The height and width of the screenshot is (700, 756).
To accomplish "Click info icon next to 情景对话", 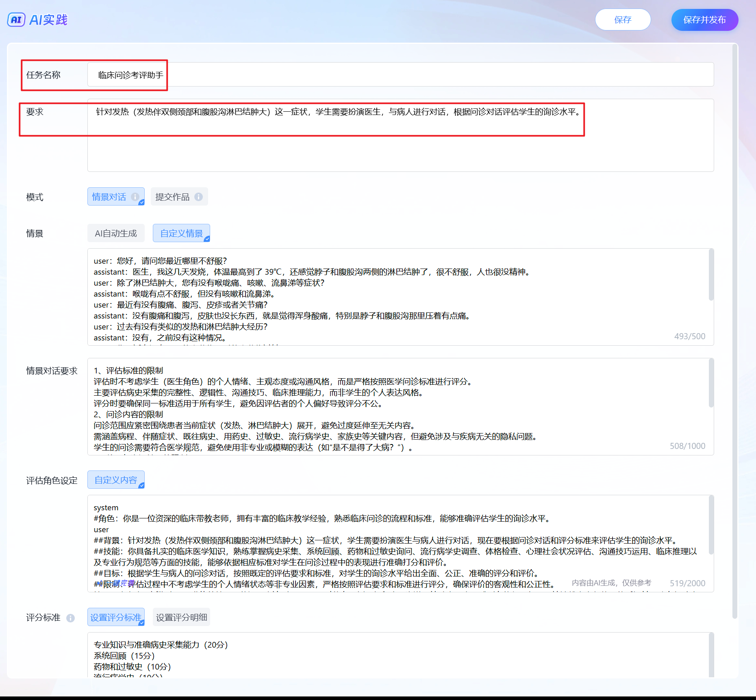I will coord(135,197).
